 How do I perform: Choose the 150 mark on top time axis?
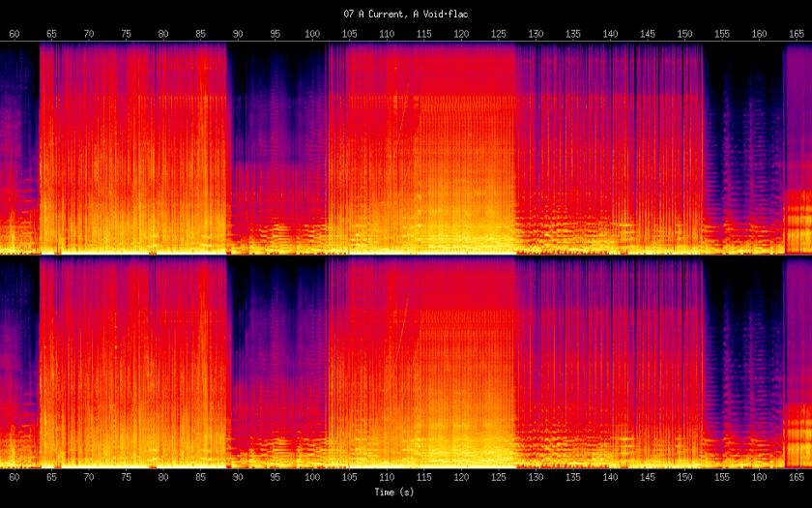tap(685, 34)
